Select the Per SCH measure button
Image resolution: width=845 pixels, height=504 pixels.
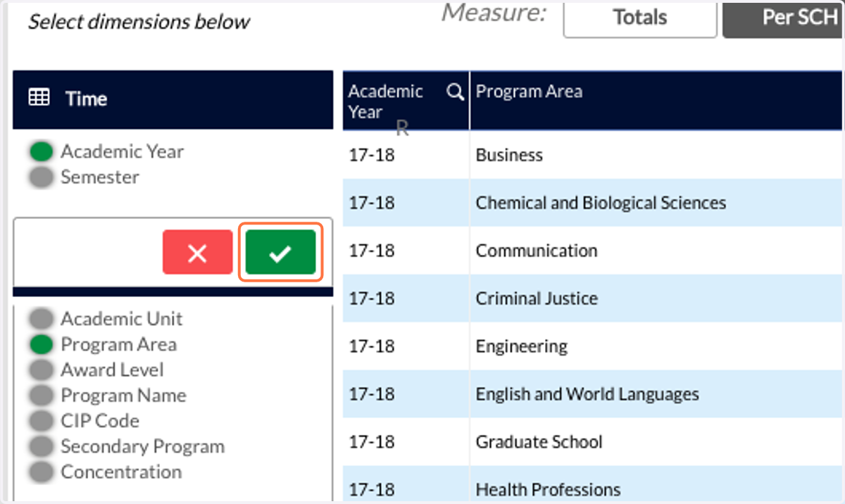pos(784,18)
